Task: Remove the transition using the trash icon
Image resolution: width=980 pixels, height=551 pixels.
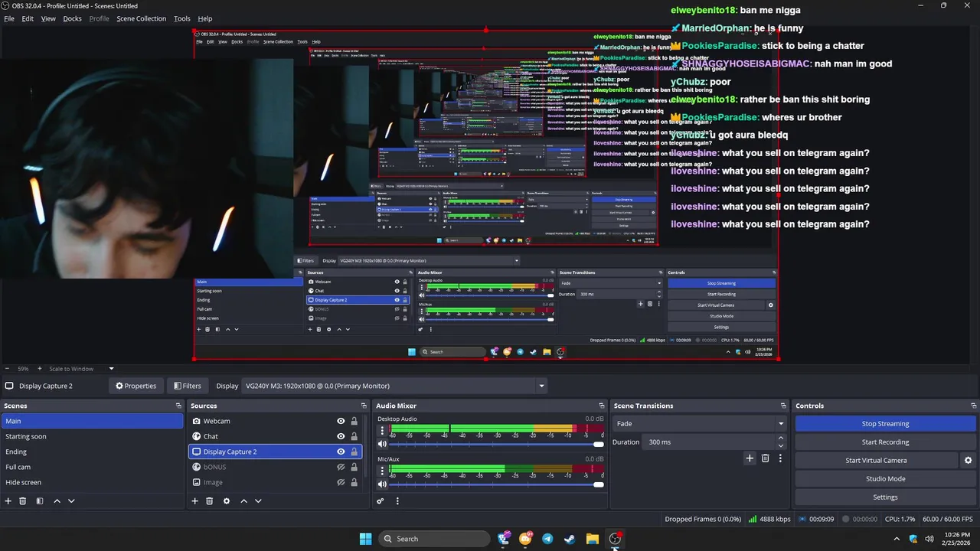Action: (765, 458)
